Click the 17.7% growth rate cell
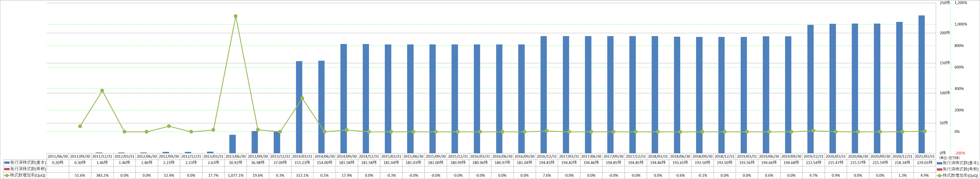This screenshot has width=980, height=179. [213, 176]
